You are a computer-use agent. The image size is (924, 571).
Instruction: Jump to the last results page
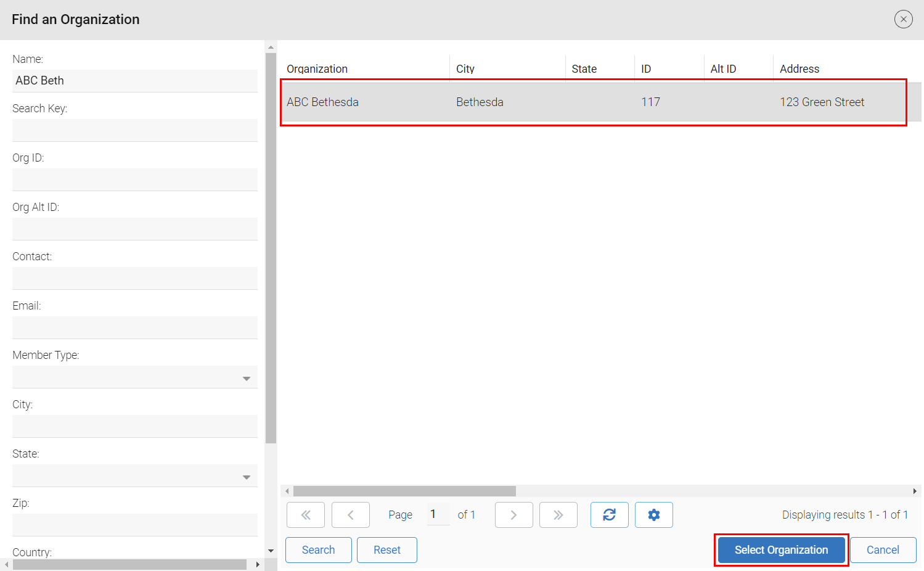click(558, 515)
